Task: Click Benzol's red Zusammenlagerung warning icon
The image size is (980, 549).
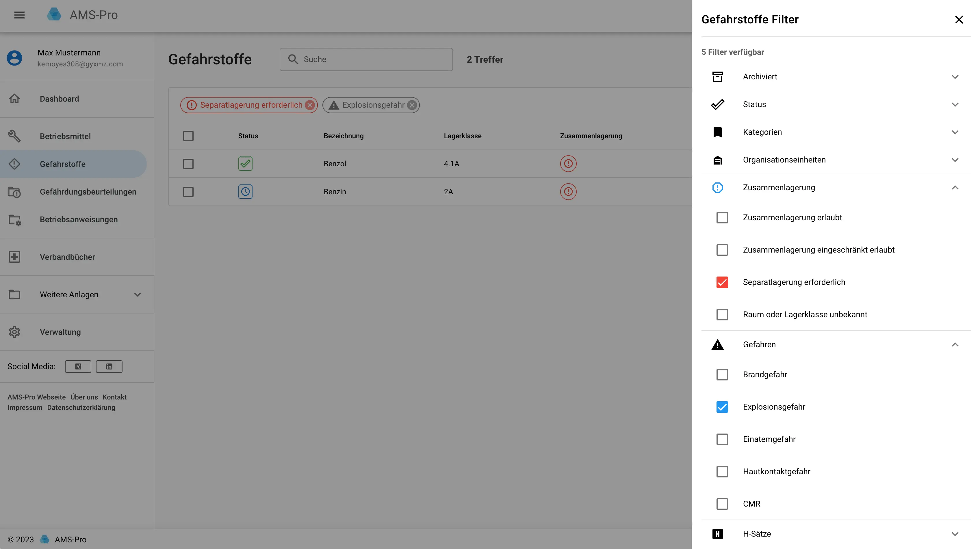Action: pos(568,163)
